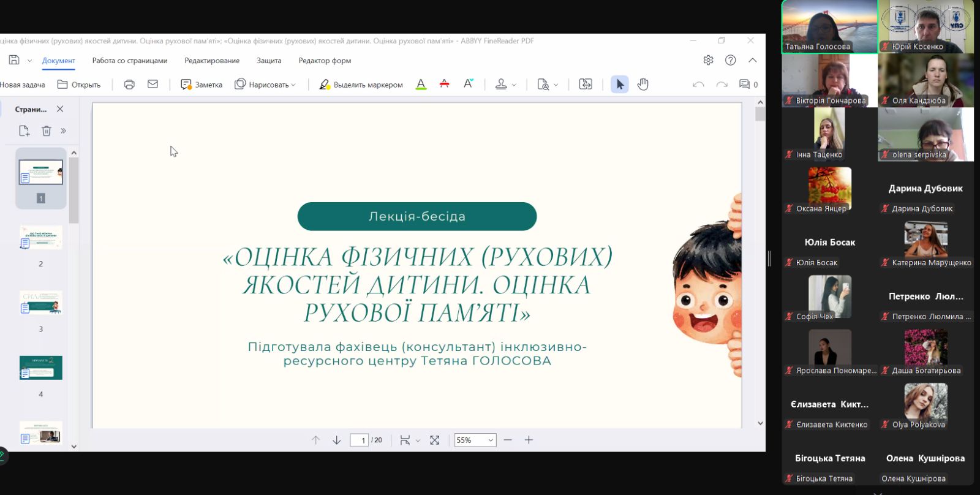This screenshot has height=495, width=980.
Task: Select the underline text markup tool
Action: [x=421, y=85]
